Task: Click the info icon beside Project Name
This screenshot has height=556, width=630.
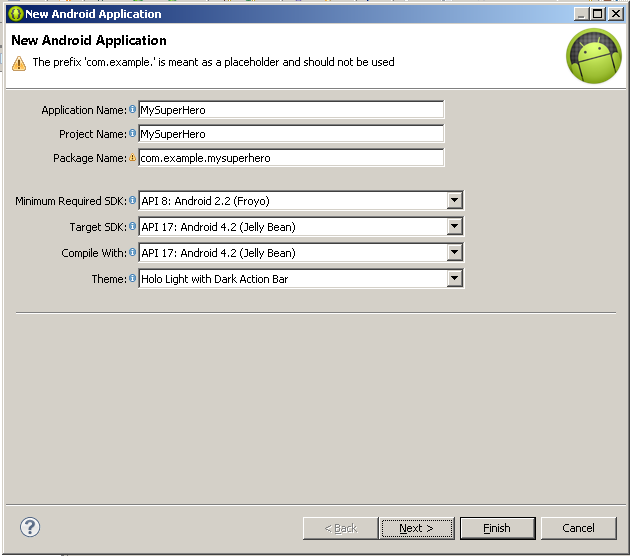Action: pyautogui.click(x=132, y=133)
